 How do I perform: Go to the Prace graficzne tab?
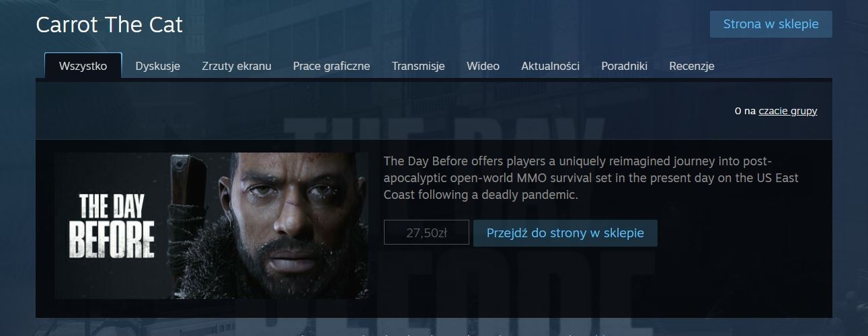331,66
